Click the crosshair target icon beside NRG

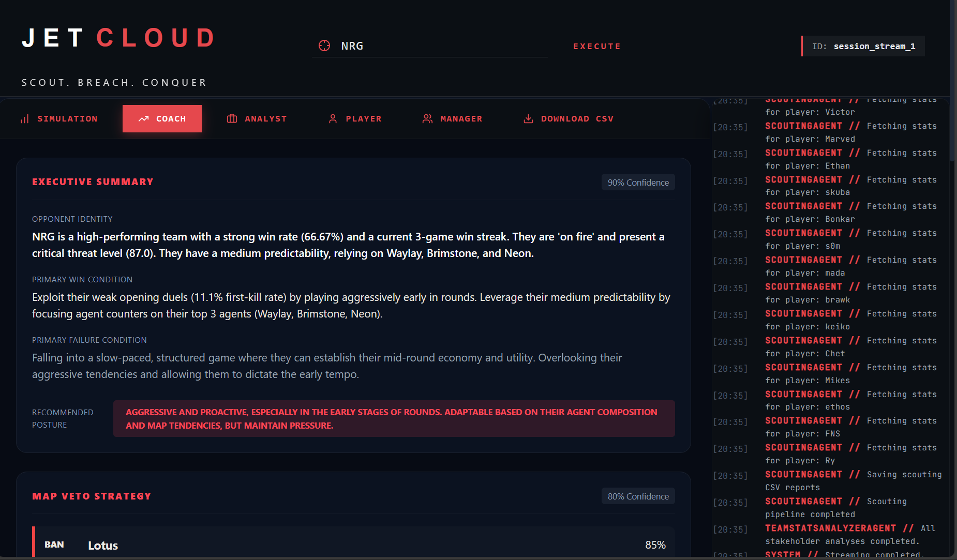coord(324,46)
